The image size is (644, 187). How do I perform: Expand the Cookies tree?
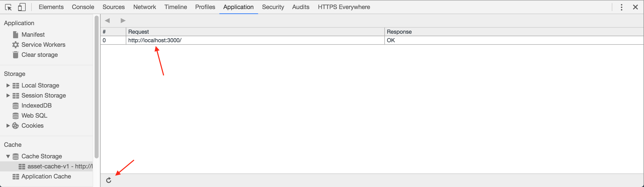tap(8, 126)
